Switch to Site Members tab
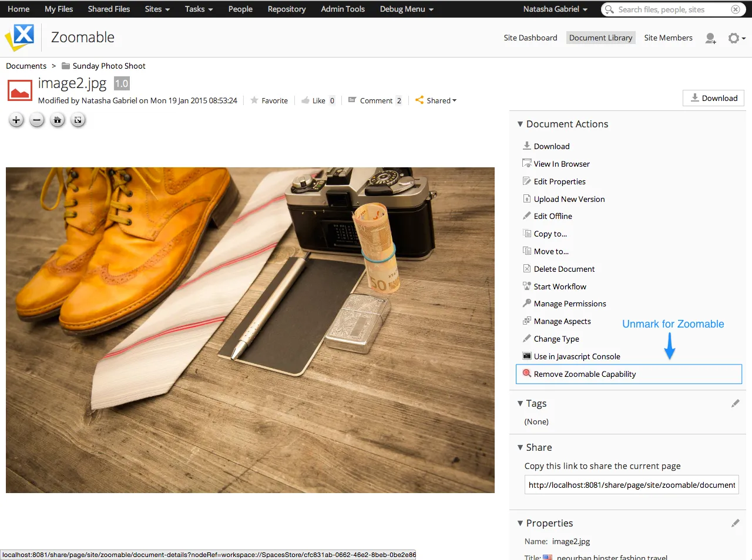Image resolution: width=752 pixels, height=560 pixels. click(x=668, y=38)
